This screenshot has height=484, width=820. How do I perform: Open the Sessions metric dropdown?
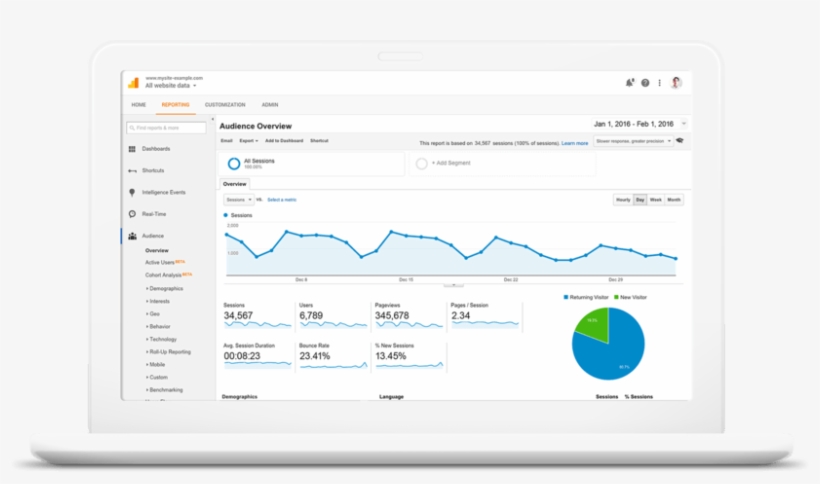[x=238, y=200]
